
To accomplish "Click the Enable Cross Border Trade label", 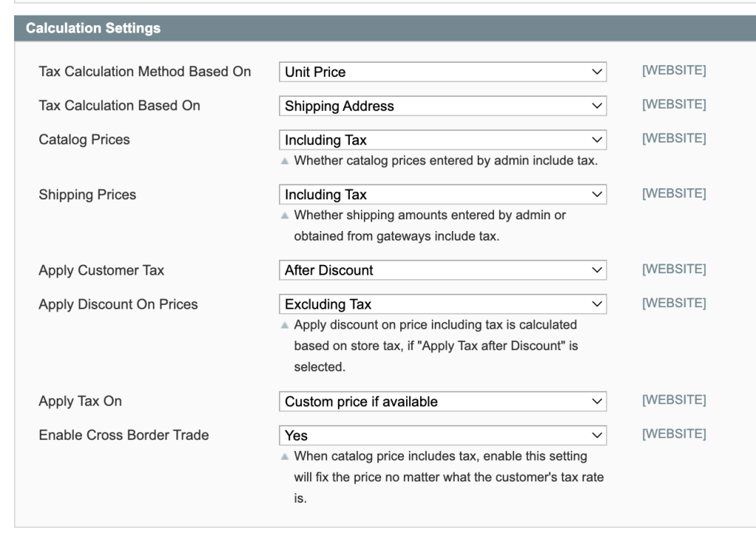I will point(123,435).
